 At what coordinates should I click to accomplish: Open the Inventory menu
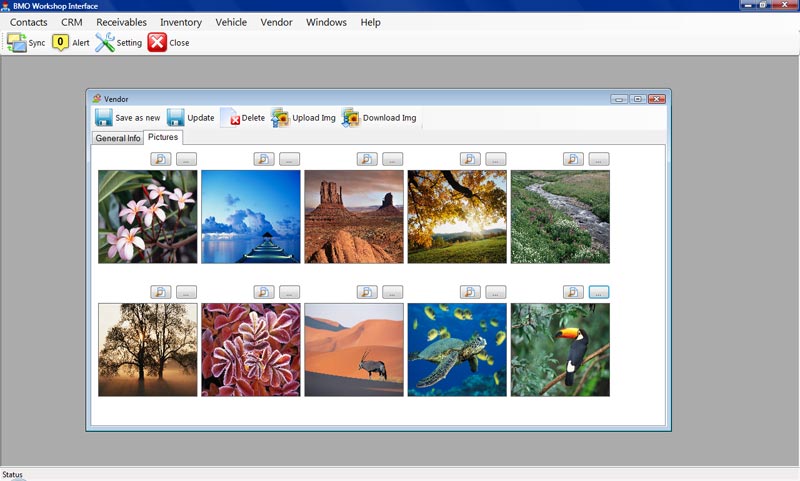pyautogui.click(x=181, y=22)
